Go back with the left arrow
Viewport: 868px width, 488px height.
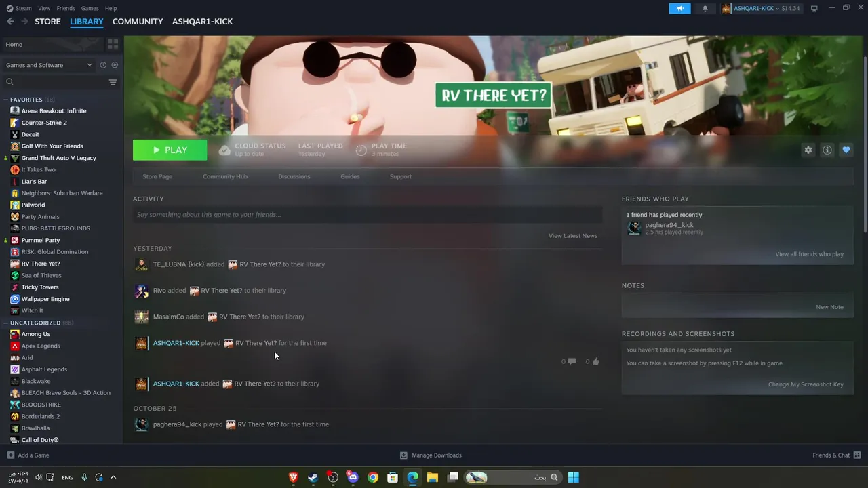10,22
